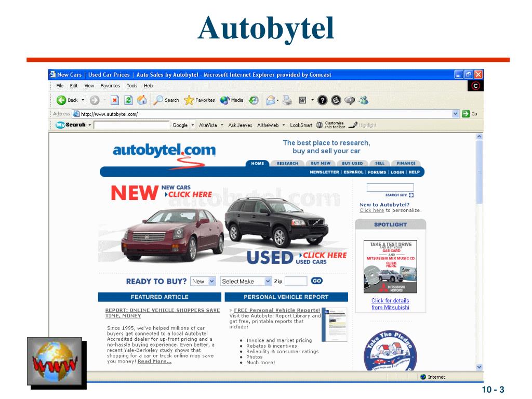This screenshot has width=532, height=399.
Task: Click the ESPAÑOL link
Action: pyautogui.click(x=353, y=172)
